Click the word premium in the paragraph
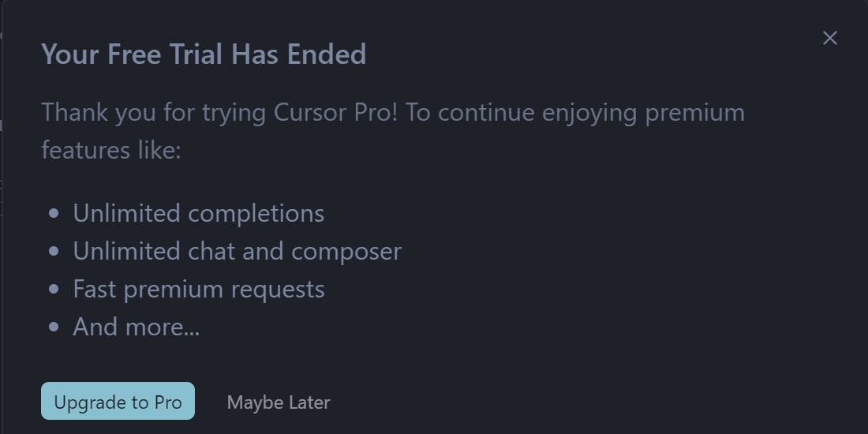 click(x=694, y=114)
